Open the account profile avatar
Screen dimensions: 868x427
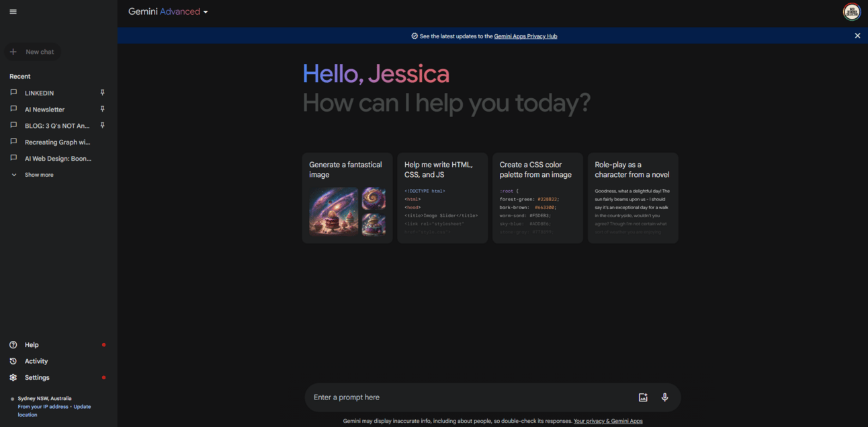(x=852, y=12)
